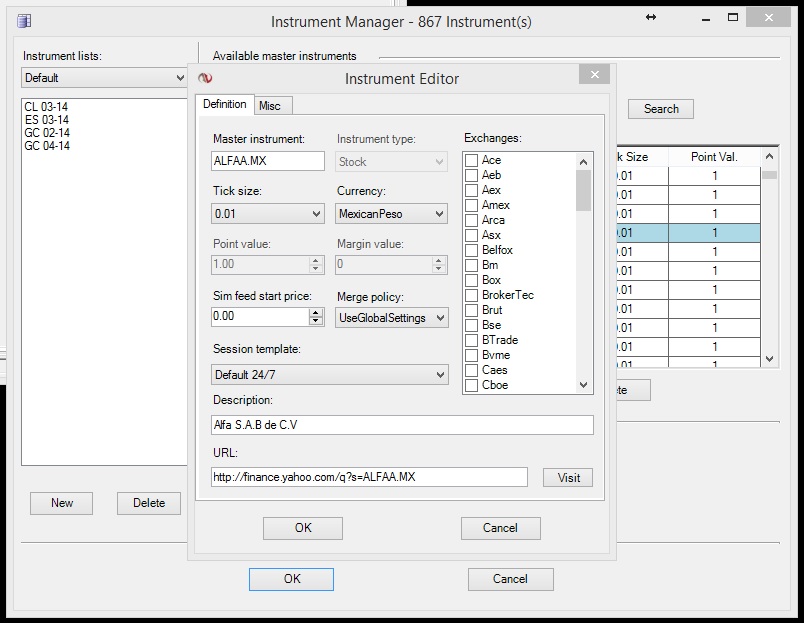Toggle the BrokerTec exchange checkbox
804x623 pixels.
[472, 295]
